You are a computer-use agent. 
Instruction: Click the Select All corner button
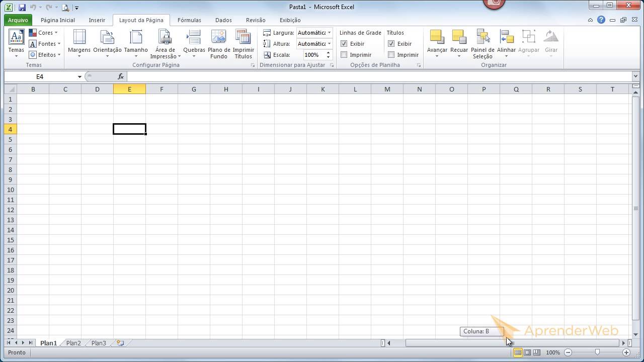click(10, 89)
